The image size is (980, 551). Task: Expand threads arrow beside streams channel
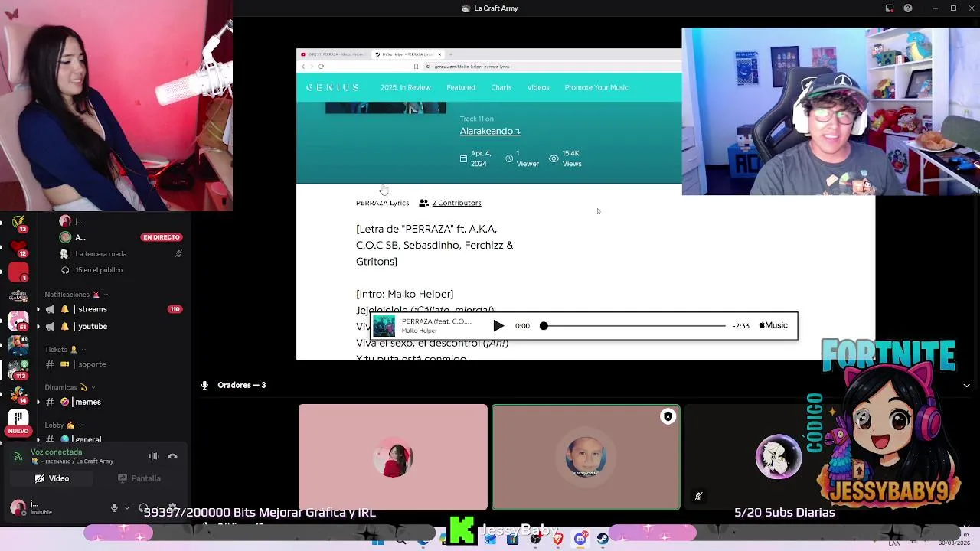38,309
